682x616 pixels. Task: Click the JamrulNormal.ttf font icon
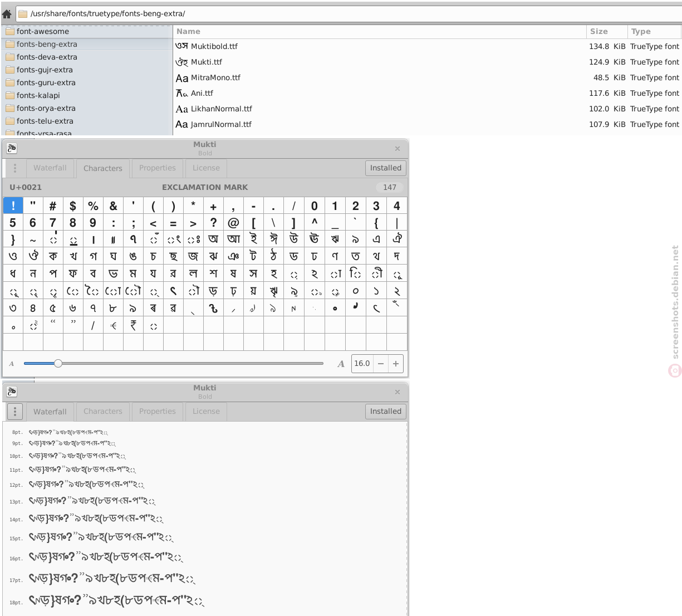pos(181,124)
